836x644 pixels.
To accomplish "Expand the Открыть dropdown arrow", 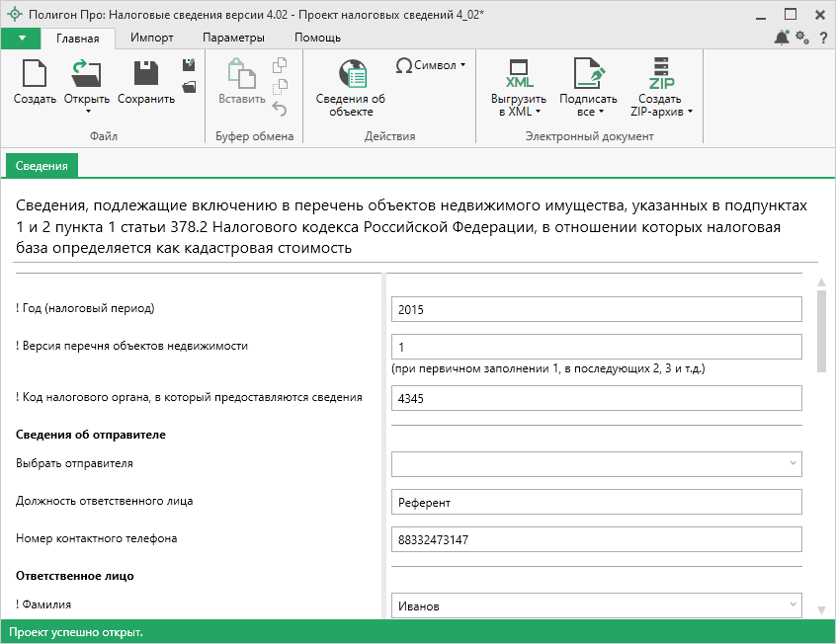I will coord(87,113).
